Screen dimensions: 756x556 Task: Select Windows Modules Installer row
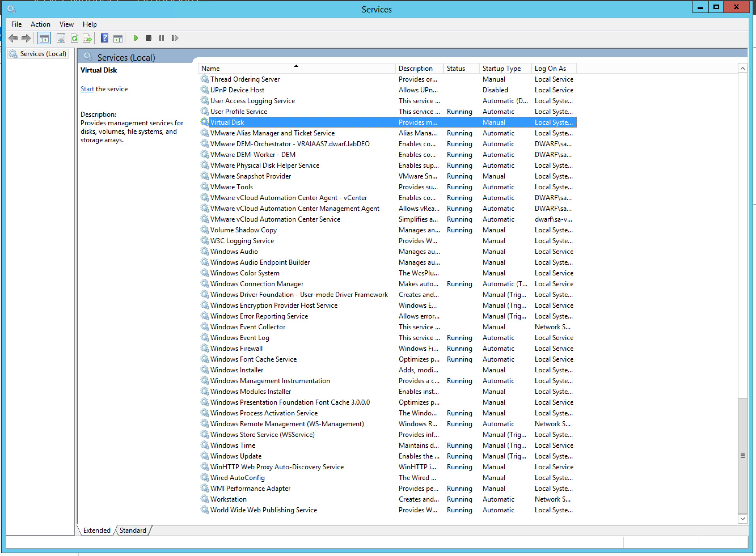388,391
